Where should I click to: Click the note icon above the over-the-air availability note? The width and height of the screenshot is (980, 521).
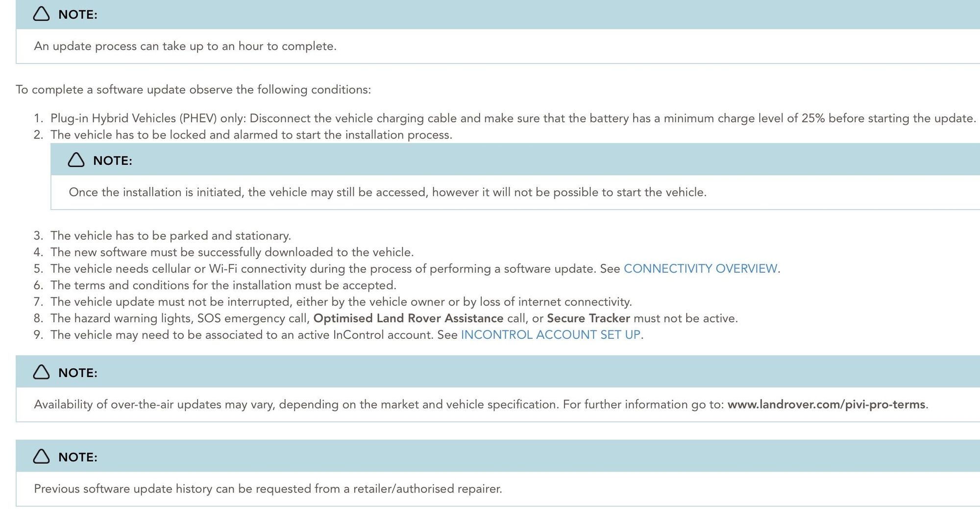pyautogui.click(x=41, y=372)
